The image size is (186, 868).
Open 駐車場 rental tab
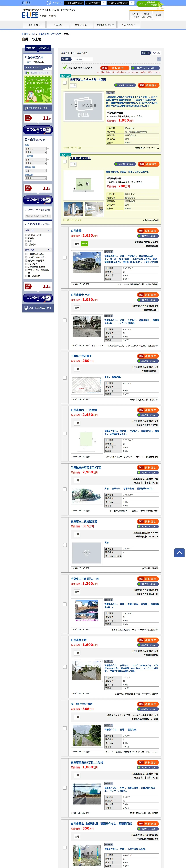pos(158,15)
